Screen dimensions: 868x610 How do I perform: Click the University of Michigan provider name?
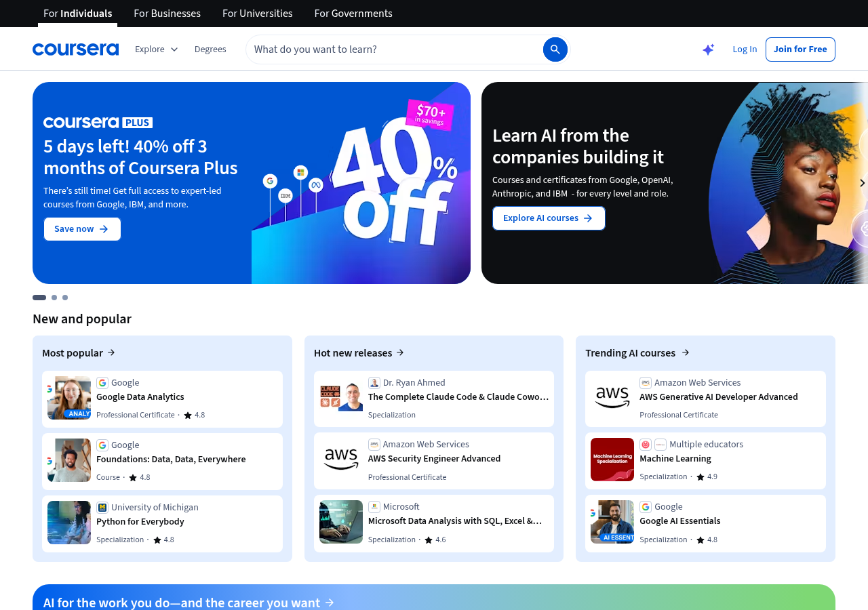155,508
